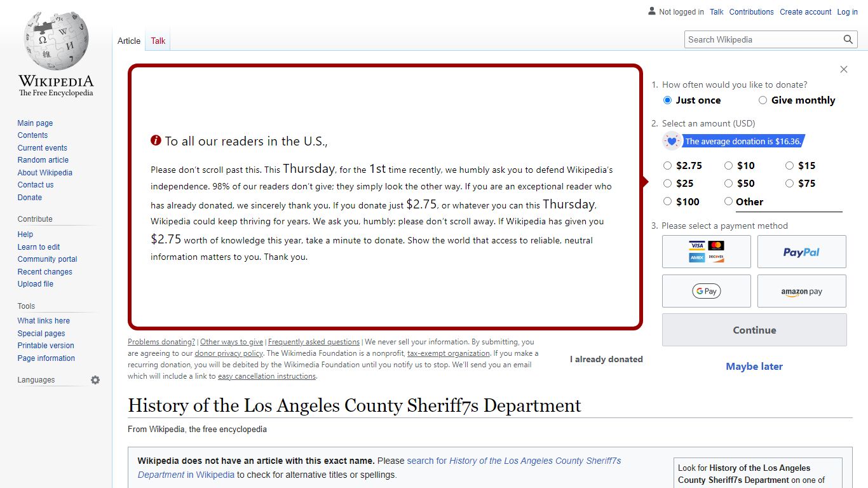Open Contact us sidebar link

point(36,185)
